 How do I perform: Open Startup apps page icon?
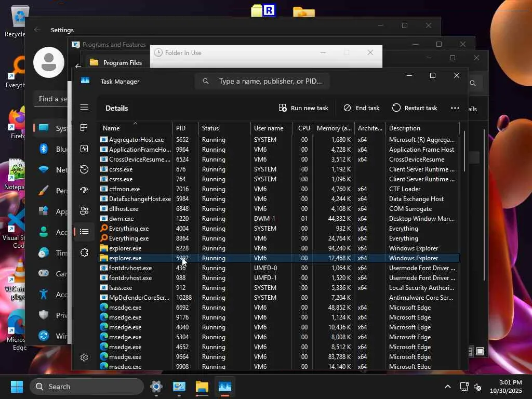(84, 190)
